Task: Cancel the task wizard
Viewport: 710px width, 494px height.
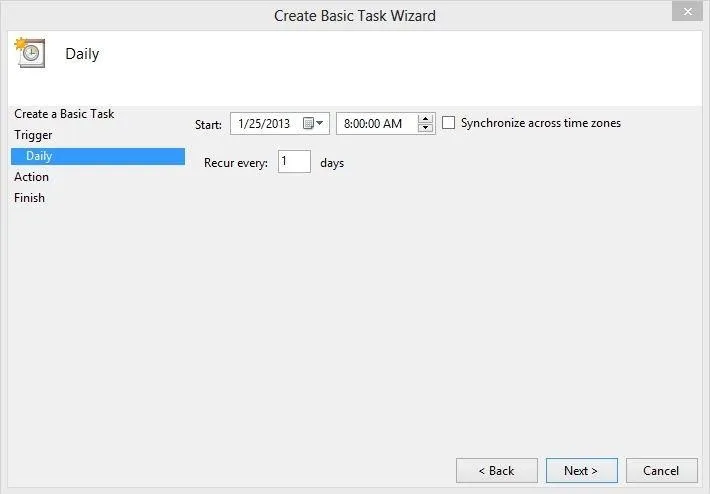Action: [x=662, y=470]
